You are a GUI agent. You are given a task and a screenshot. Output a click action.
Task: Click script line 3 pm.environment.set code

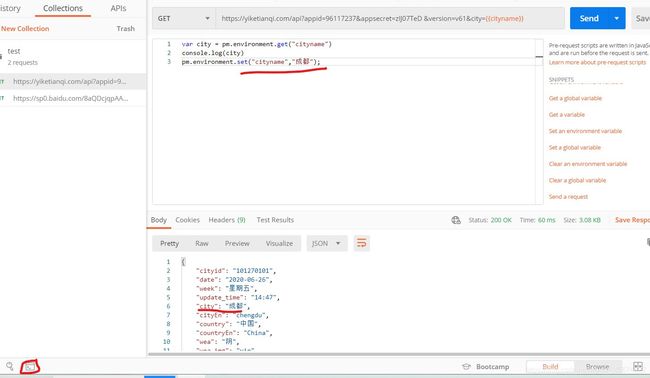251,62
